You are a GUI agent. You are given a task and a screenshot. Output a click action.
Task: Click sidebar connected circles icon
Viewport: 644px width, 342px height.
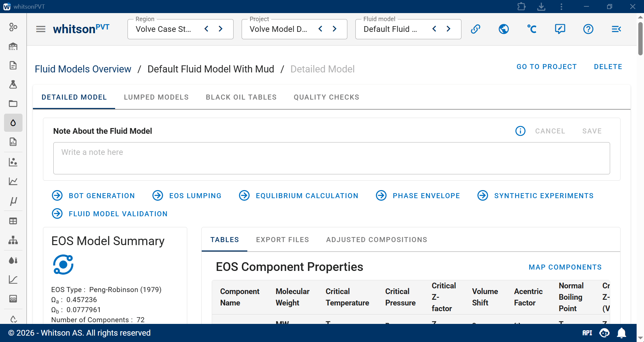(x=13, y=27)
